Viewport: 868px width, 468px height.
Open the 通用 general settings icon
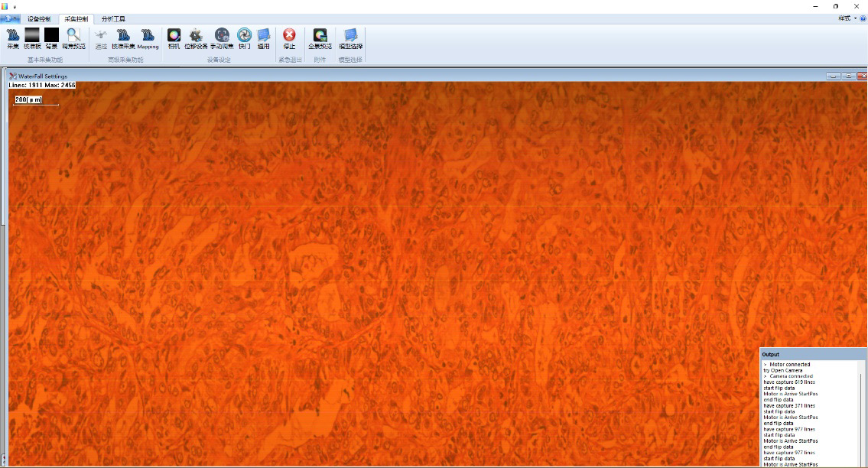pyautogui.click(x=263, y=37)
